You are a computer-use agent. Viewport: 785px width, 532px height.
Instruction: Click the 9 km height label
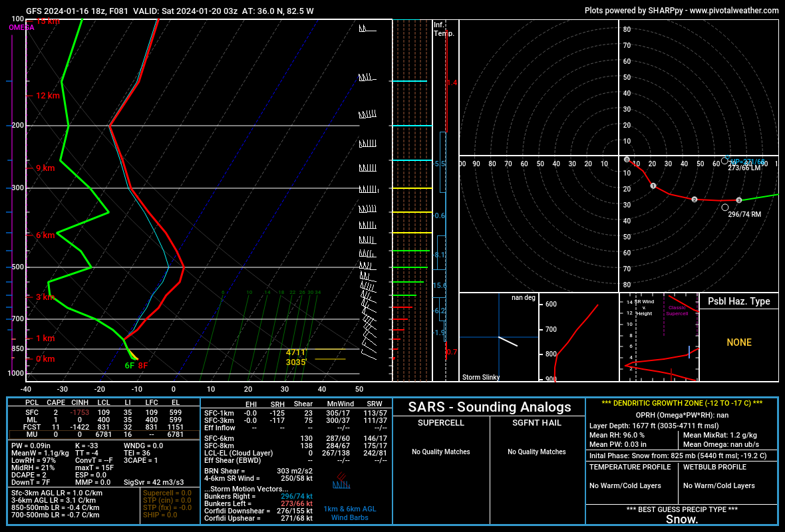click(x=45, y=168)
